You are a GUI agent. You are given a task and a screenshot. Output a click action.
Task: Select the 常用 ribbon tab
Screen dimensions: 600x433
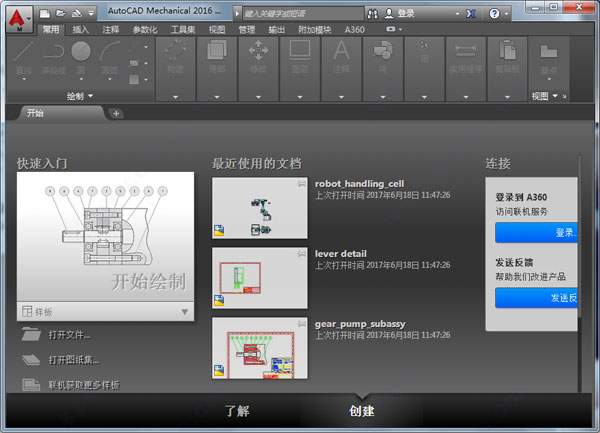coord(51,29)
